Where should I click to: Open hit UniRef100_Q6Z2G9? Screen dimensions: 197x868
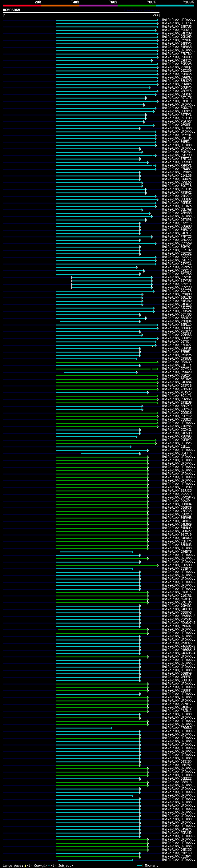(177, 71)
